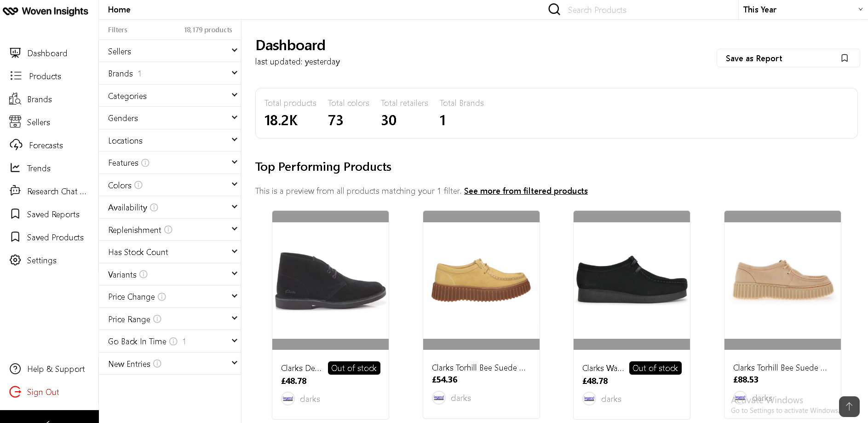Screen dimensions: 868x423
Task: Click Sign Out
Action: (43, 392)
